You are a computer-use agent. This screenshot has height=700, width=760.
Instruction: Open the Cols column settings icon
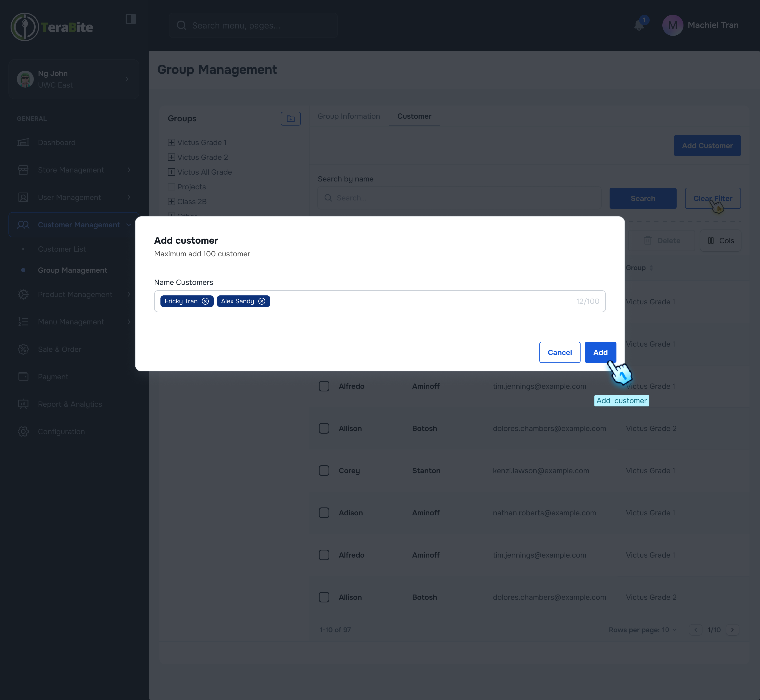pyautogui.click(x=711, y=241)
